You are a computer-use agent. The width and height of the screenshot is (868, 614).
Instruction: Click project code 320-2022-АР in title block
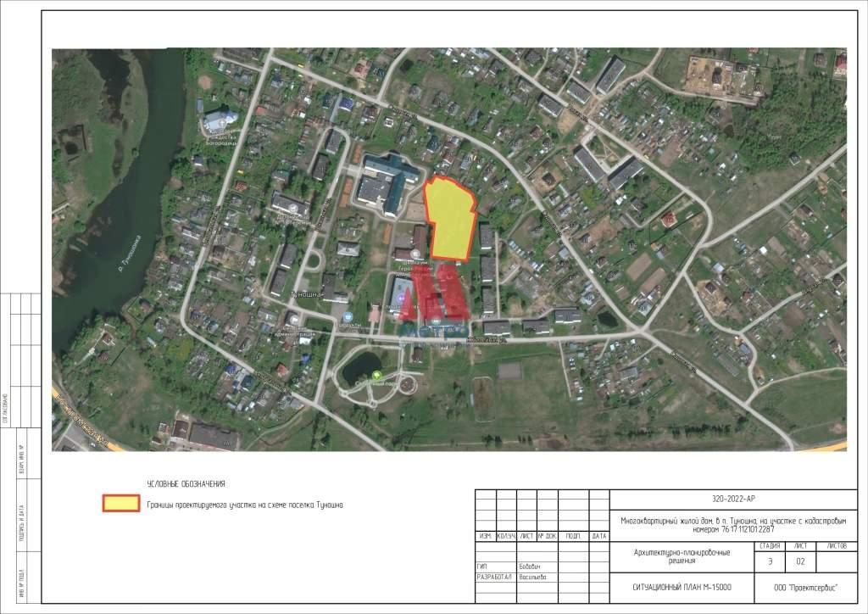(732, 499)
